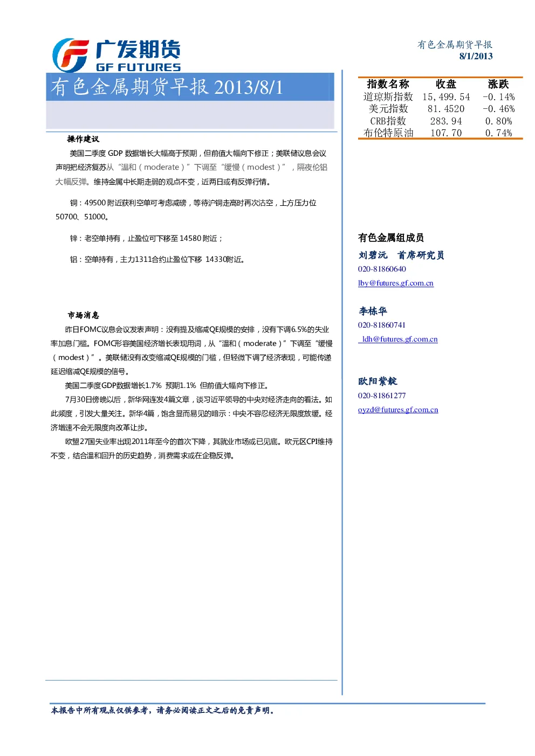Click the footer disclaimer 本报告中所有观点仅供参考
Image resolution: width=535 pixels, height=756 pixels.
[164, 711]
